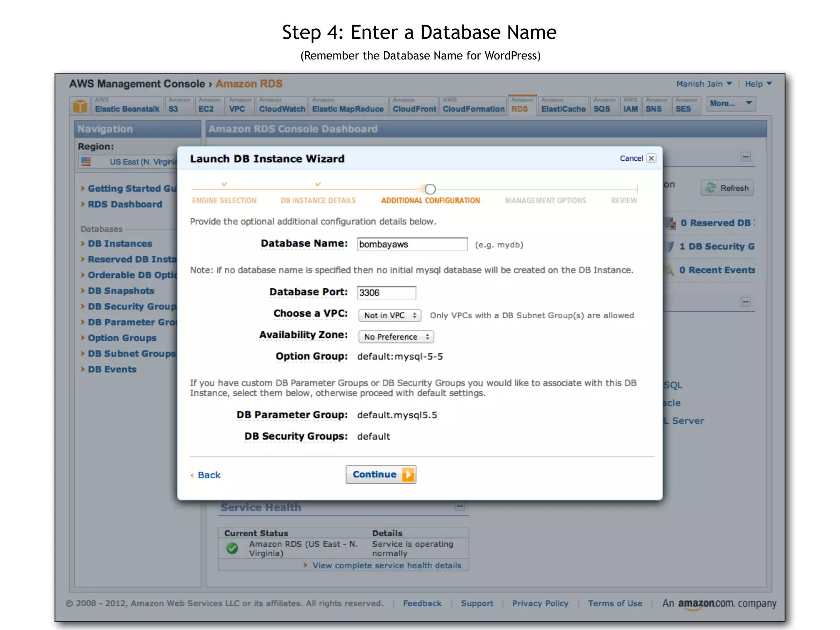Switch to the SES service tab

point(687,105)
